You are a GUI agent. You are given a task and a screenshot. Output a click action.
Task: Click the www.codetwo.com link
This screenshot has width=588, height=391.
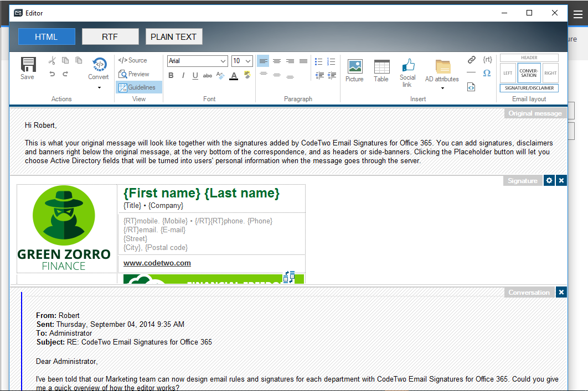(157, 263)
